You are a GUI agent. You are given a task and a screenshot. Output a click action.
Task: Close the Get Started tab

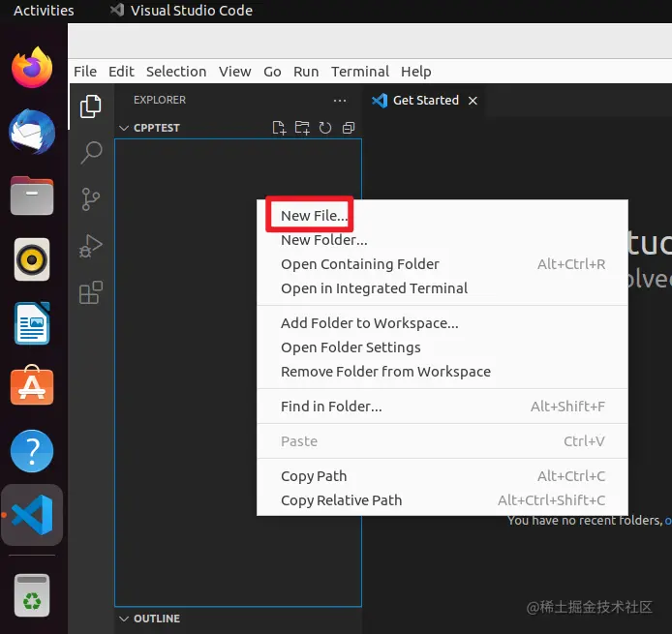(473, 101)
